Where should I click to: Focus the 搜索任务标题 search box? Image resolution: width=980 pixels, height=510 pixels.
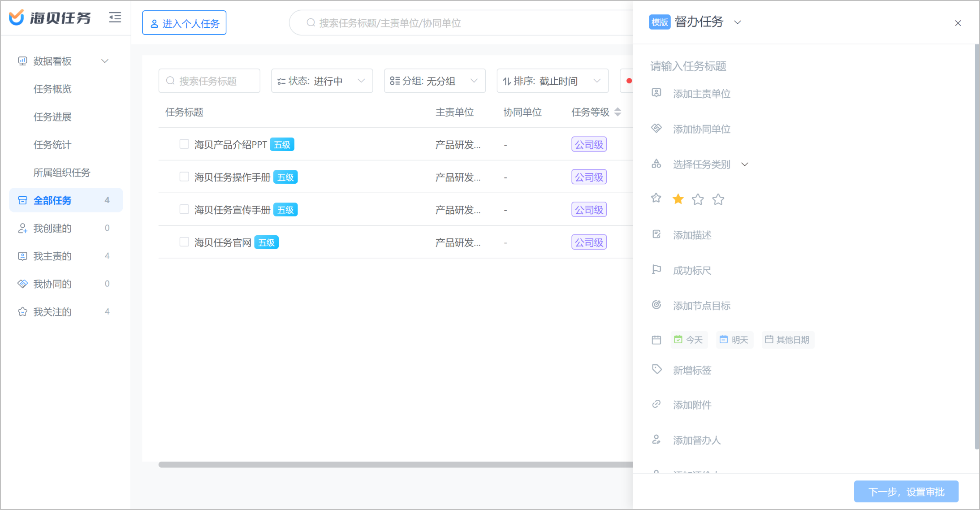tap(209, 81)
